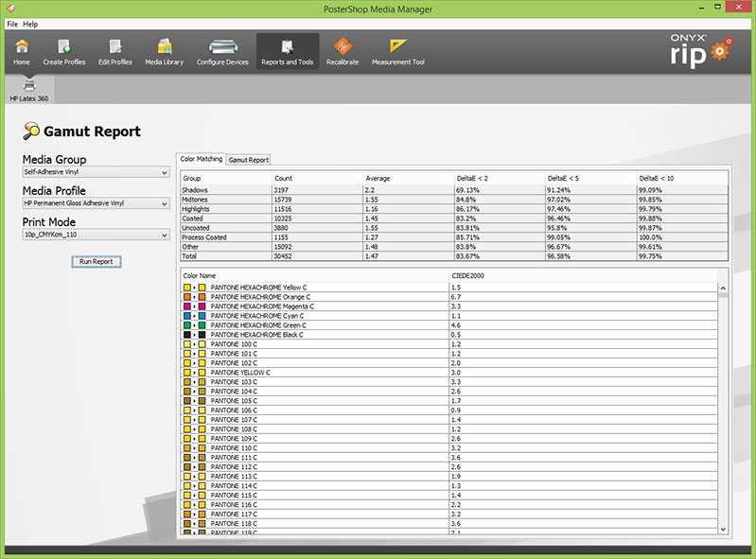The width and height of the screenshot is (756, 559).
Task: Open the Help menu
Action: click(30, 24)
